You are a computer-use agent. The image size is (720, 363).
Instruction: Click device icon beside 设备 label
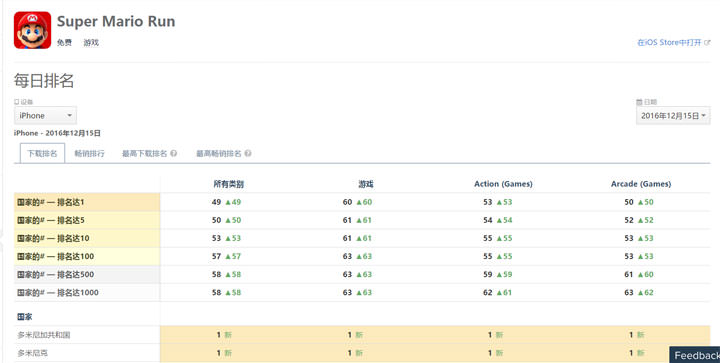click(x=17, y=102)
